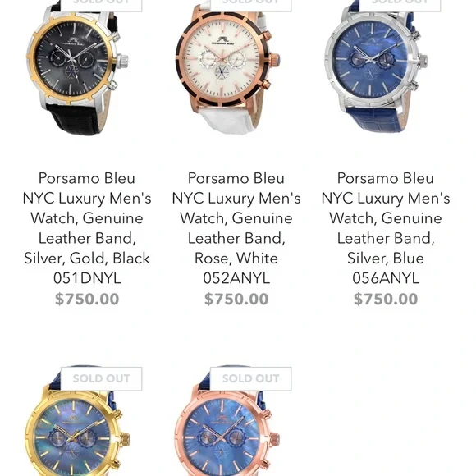Open the rose-case blue-dial watch image

pos(227,421)
